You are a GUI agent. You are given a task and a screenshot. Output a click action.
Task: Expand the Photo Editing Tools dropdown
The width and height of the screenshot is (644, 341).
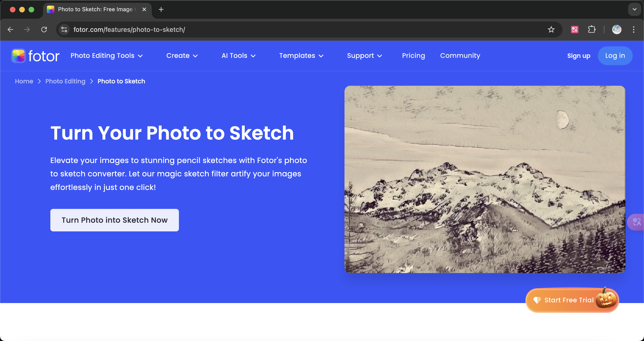click(107, 56)
